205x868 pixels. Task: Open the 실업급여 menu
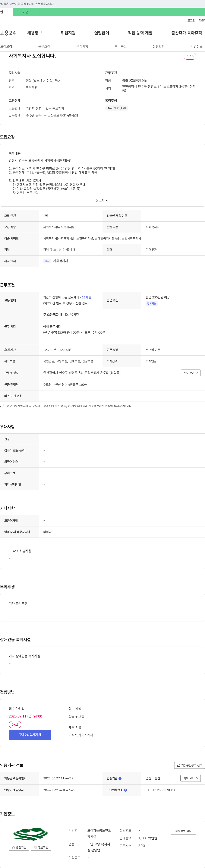(101, 33)
